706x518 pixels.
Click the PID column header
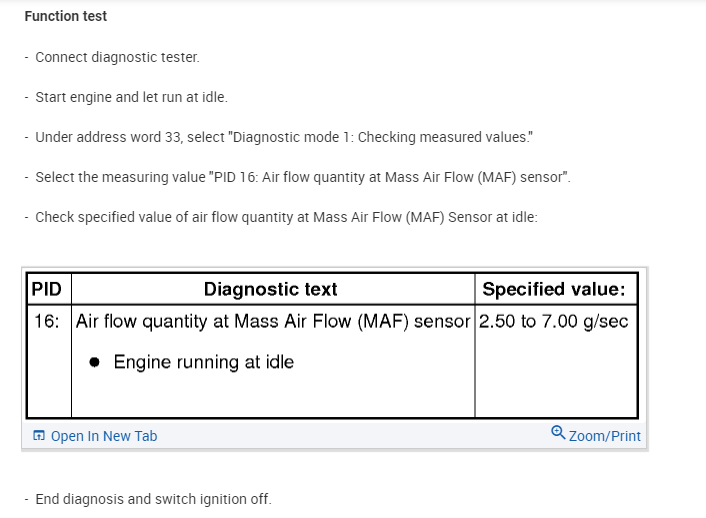46,290
